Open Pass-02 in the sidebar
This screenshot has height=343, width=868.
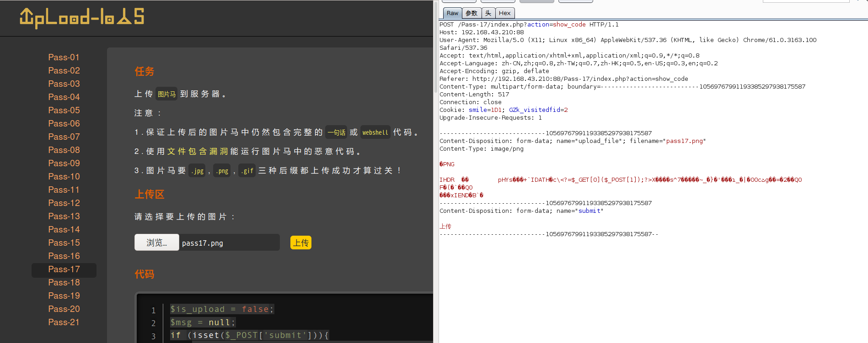coord(64,70)
